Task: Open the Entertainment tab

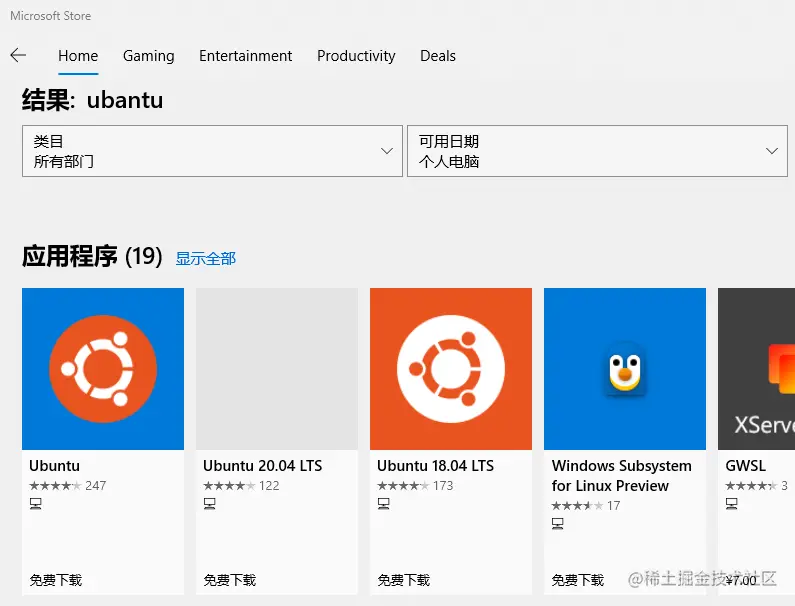Action: [x=245, y=56]
